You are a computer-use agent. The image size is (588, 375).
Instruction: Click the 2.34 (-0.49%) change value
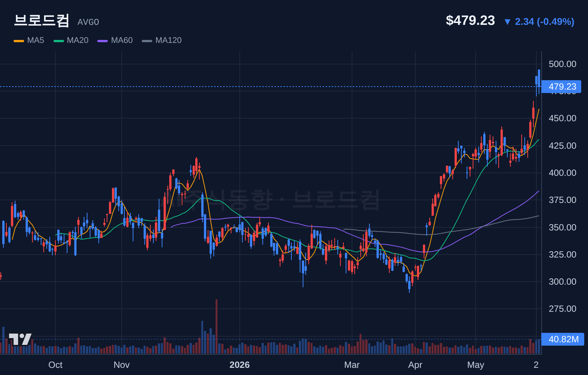tap(544, 22)
